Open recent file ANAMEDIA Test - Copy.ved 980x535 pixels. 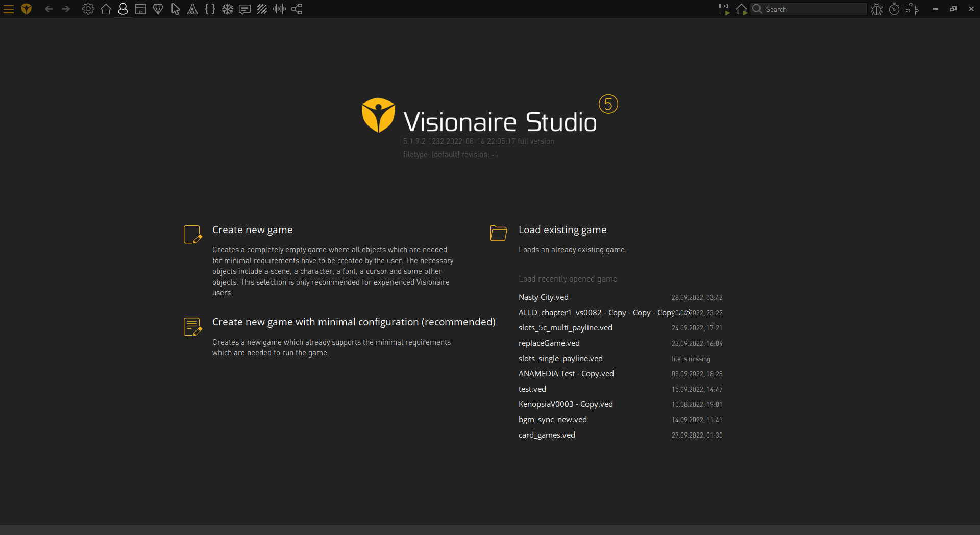pyautogui.click(x=566, y=374)
